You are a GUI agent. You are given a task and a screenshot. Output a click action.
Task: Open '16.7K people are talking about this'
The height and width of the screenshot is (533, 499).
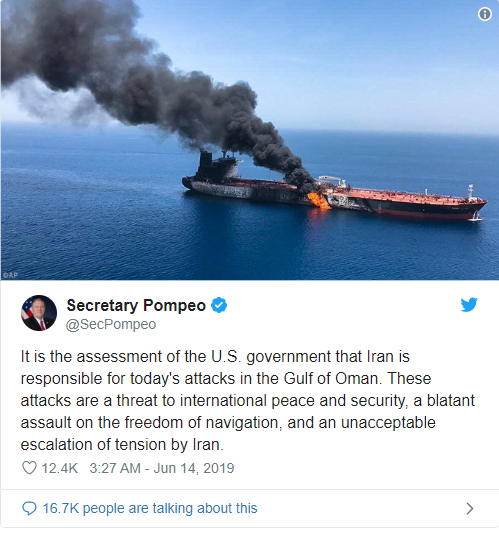[x=150, y=509]
